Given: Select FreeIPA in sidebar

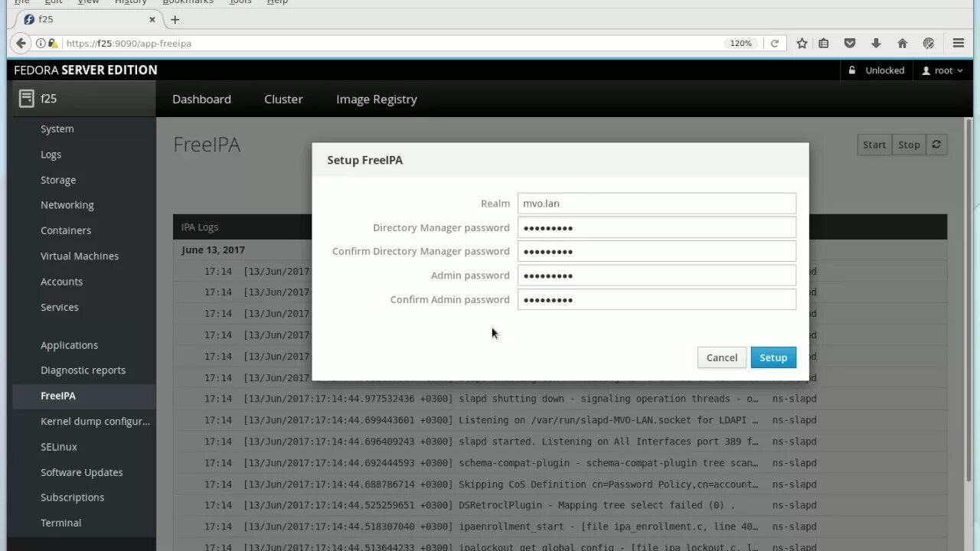Looking at the screenshot, I should 84,396.
